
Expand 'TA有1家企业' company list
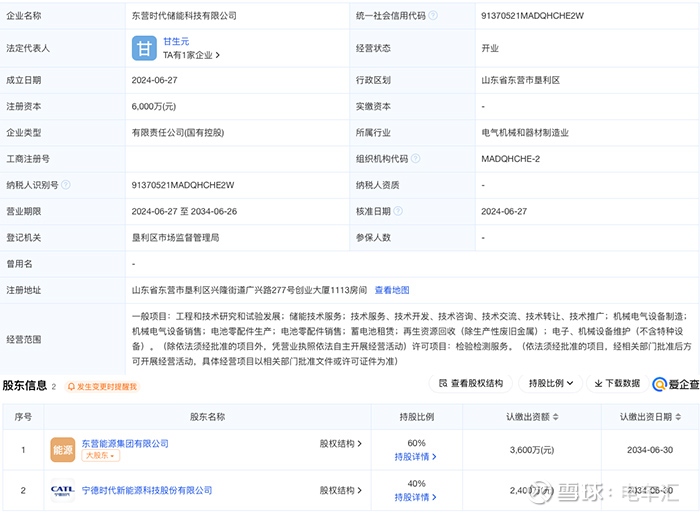(x=191, y=55)
